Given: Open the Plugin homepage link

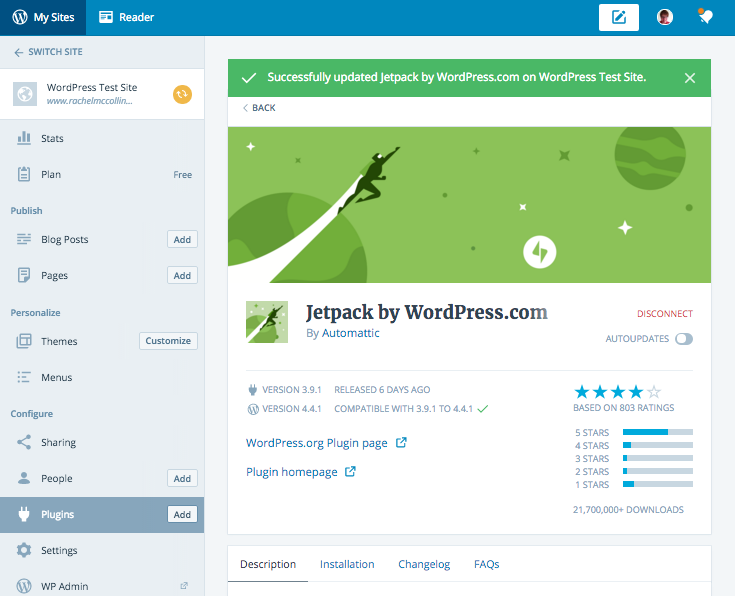Looking at the screenshot, I should (x=292, y=472).
